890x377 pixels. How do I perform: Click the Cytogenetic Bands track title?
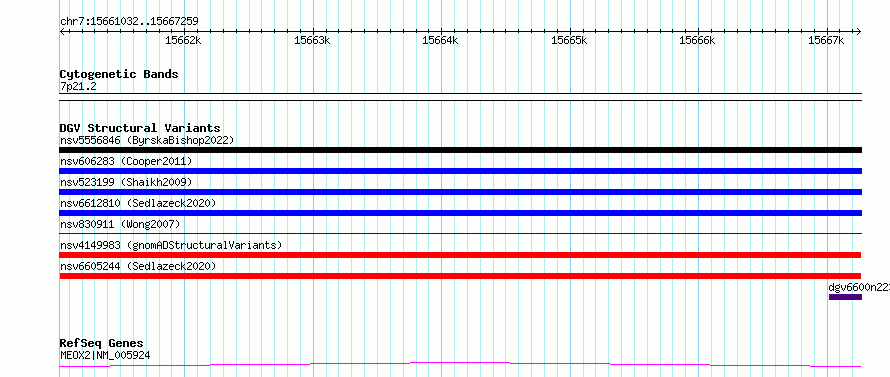coord(119,74)
